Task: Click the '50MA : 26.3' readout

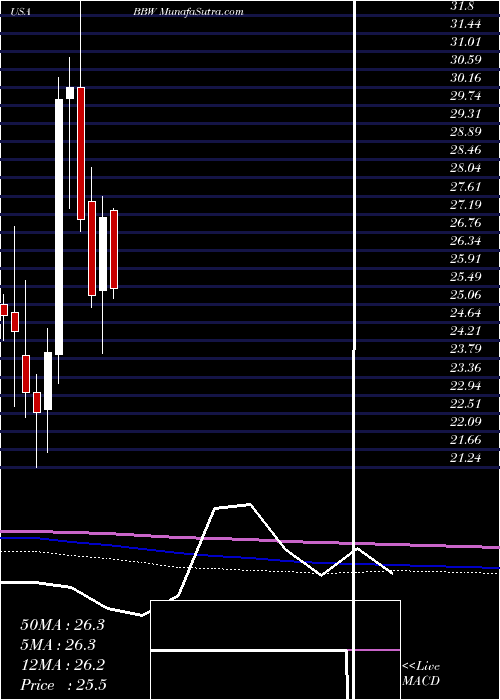Action: (x=62, y=625)
